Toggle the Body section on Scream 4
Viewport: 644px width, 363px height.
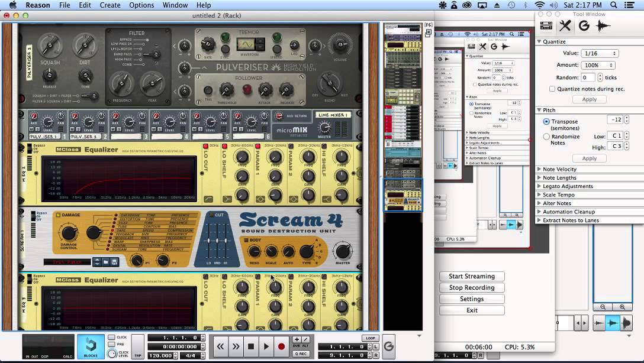coord(246,240)
